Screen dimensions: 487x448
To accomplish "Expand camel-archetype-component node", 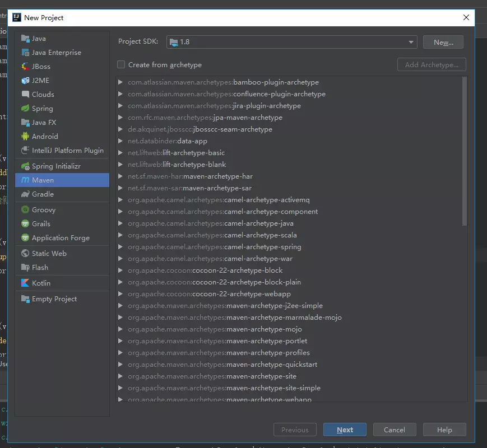I will coord(120,212).
